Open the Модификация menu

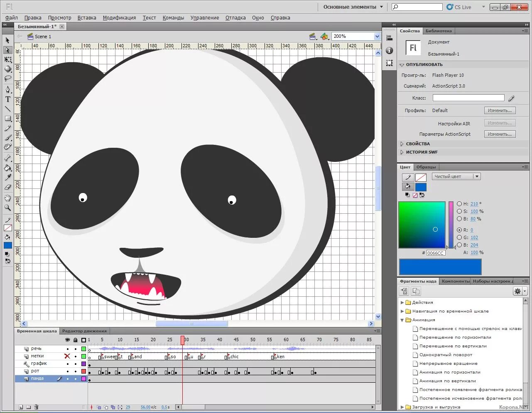click(119, 18)
